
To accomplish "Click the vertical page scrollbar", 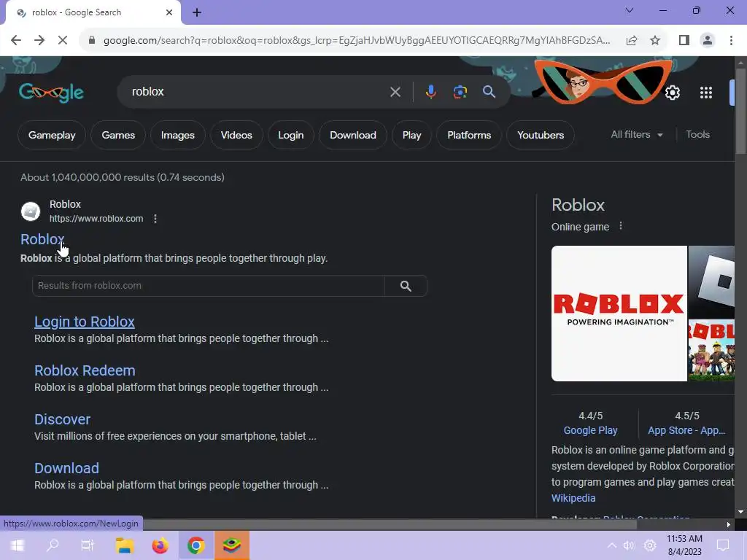I will click(740, 112).
